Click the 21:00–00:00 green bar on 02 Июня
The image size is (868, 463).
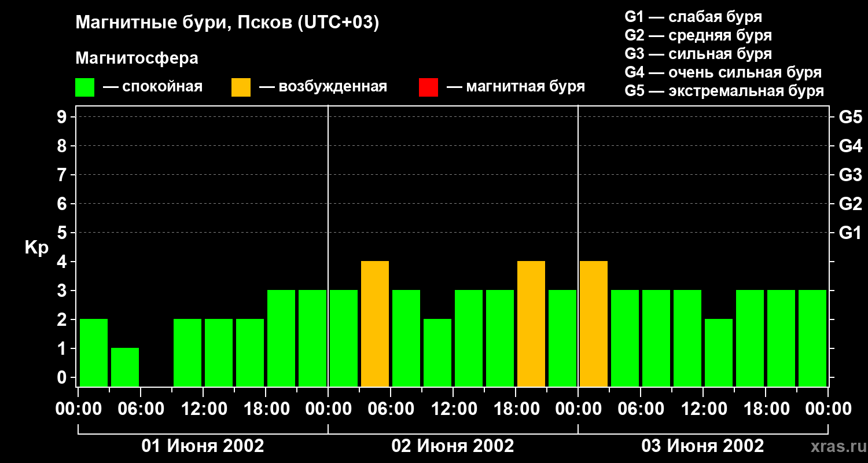click(562, 338)
